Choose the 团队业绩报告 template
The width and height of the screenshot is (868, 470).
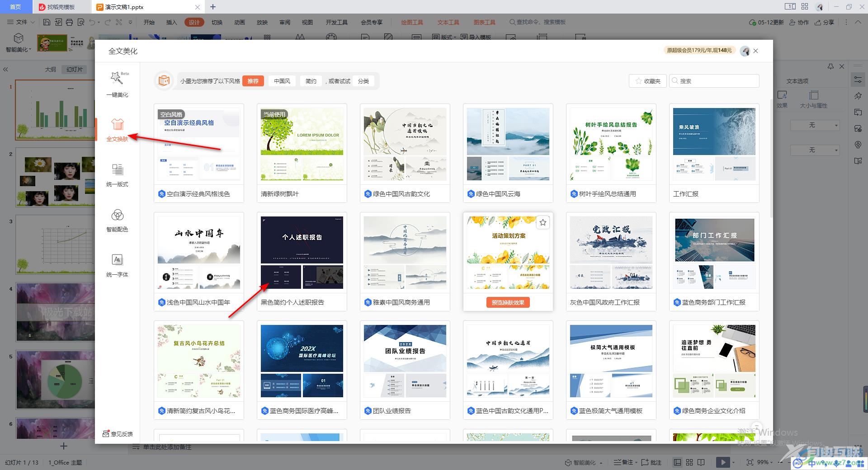click(405, 370)
